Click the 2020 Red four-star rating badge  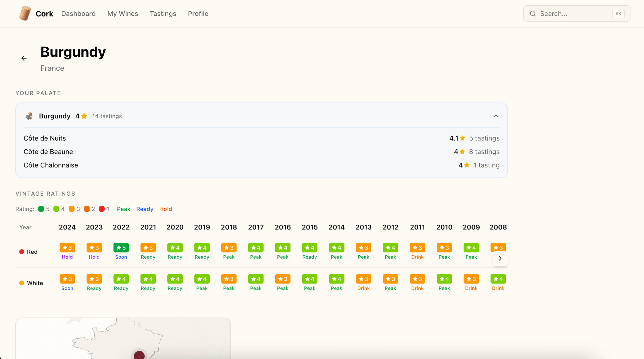[175, 248]
